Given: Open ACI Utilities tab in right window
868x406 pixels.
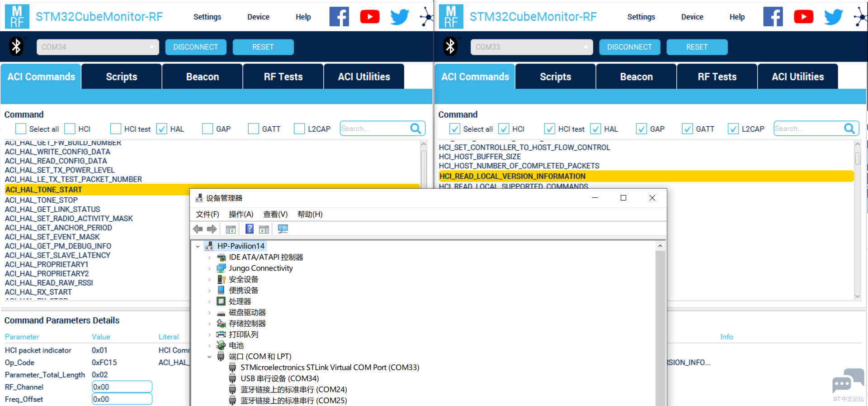Looking at the screenshot, I should pyautogui.click(x=798, y=76).
